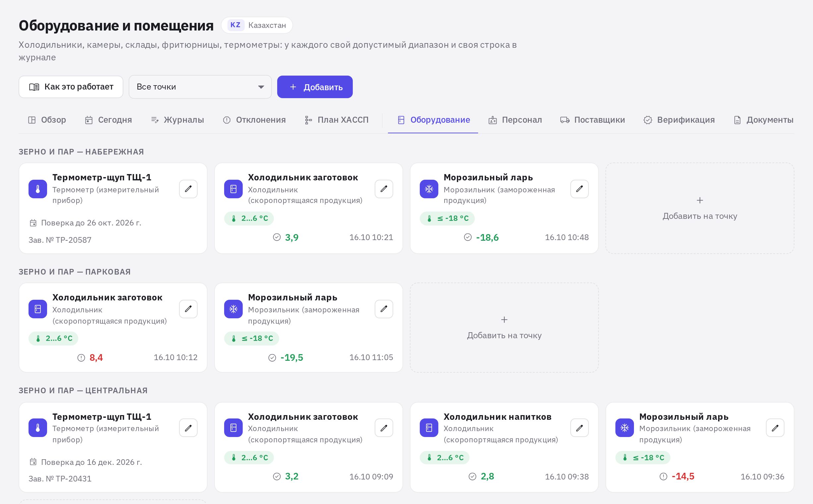Click the KZ Казахстан country badge
The width and height of the screenshot is (813, 504).
257,25
